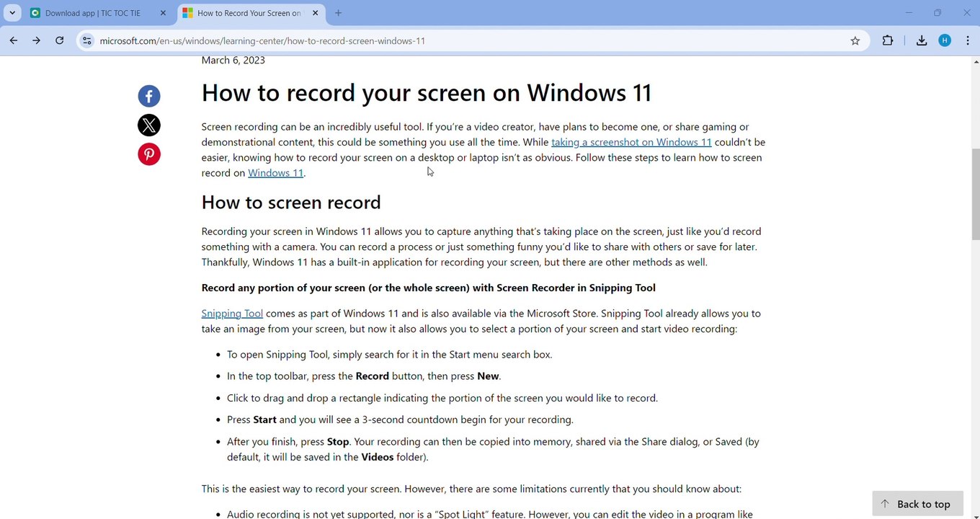Screen dimensions: 980x519
Task: Open the Downloads icon
Action: (922, 41)
